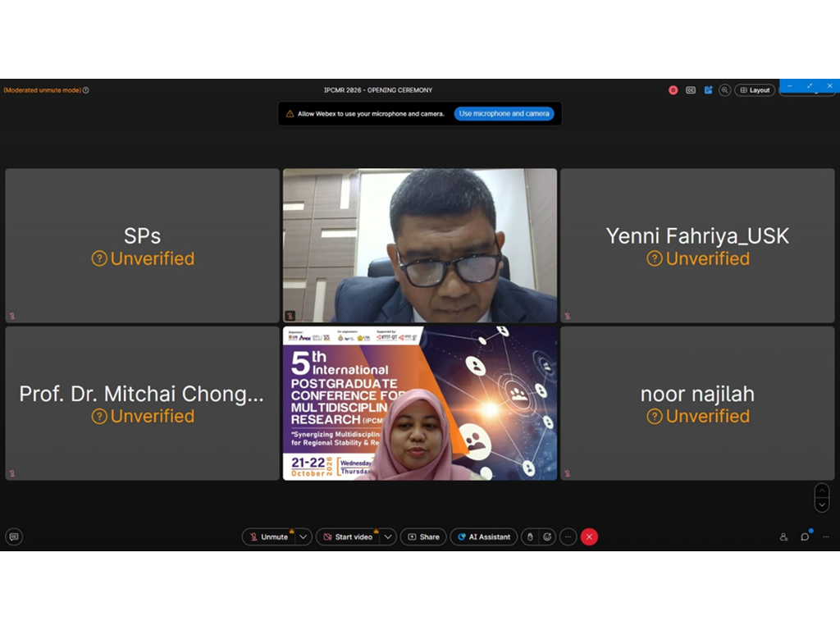The width and height of the screenshot is (840, 630).
Task: Click the Unmute button
Action: 268,536
